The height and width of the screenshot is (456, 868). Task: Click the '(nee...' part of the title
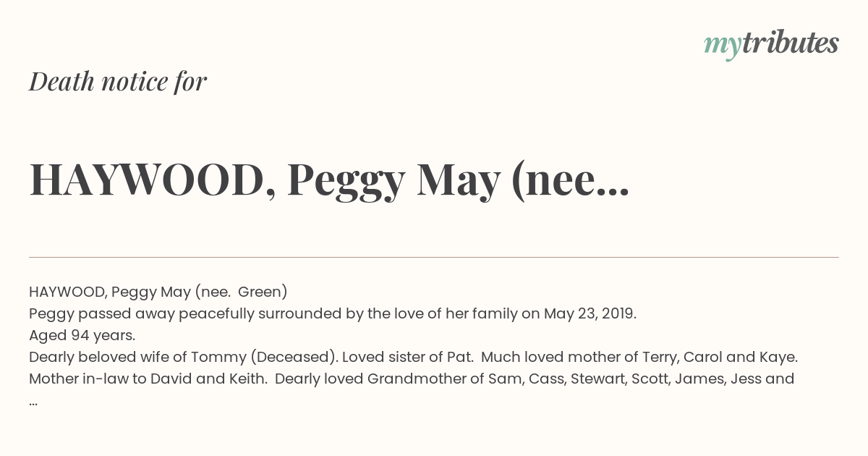point(571,182)
